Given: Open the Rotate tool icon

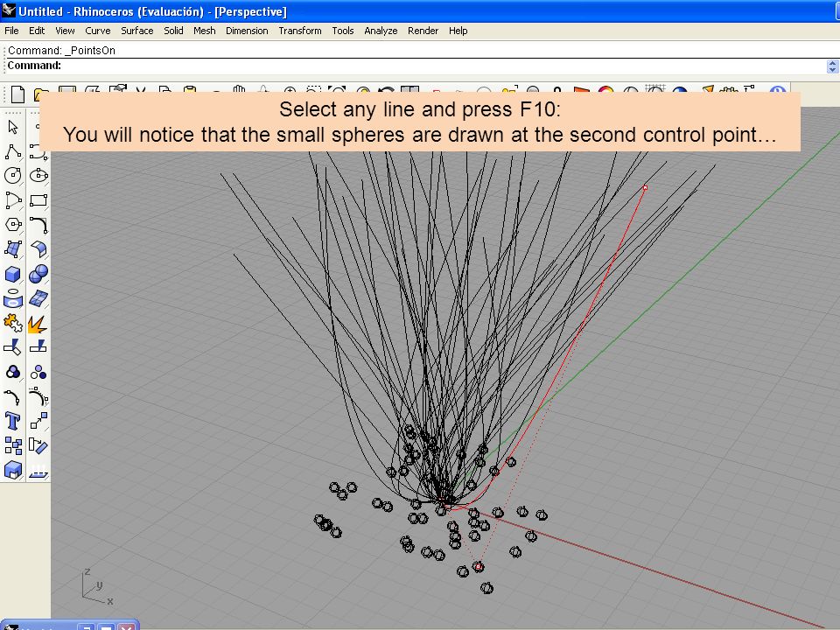Looking at the screenshot, I should coord(38,445).
